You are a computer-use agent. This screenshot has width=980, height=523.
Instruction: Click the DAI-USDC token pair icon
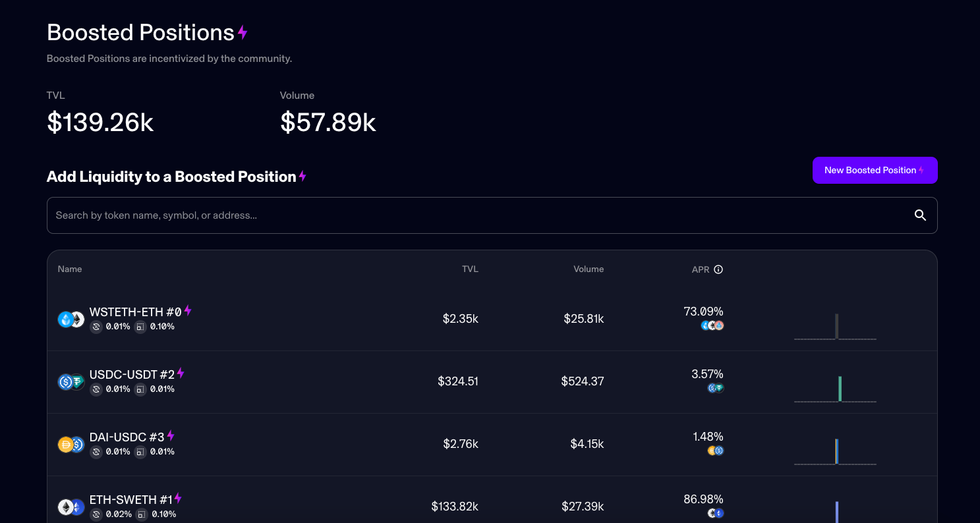click(x=72, y=445)
